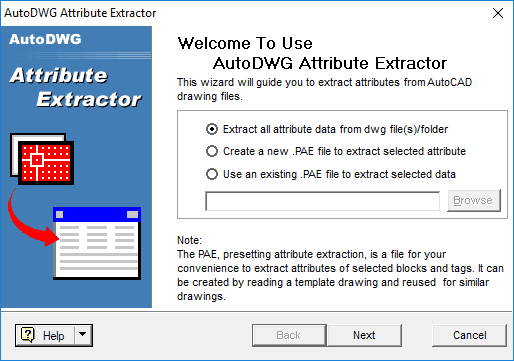Click the Browse button

pyautogui.click(x=474, y=200)
